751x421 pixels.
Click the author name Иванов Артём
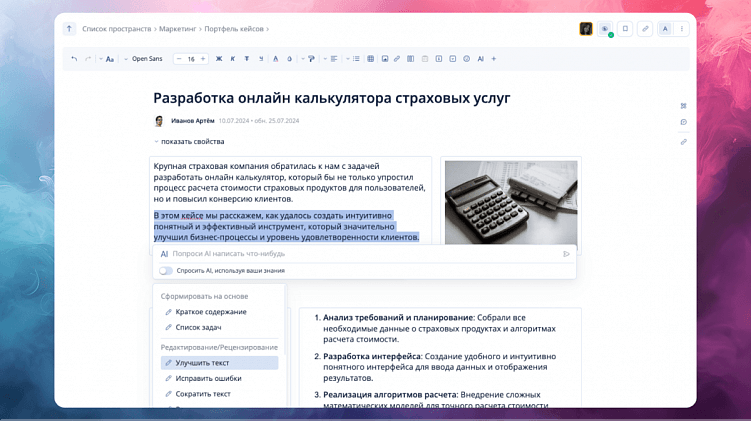click(193, 121)
